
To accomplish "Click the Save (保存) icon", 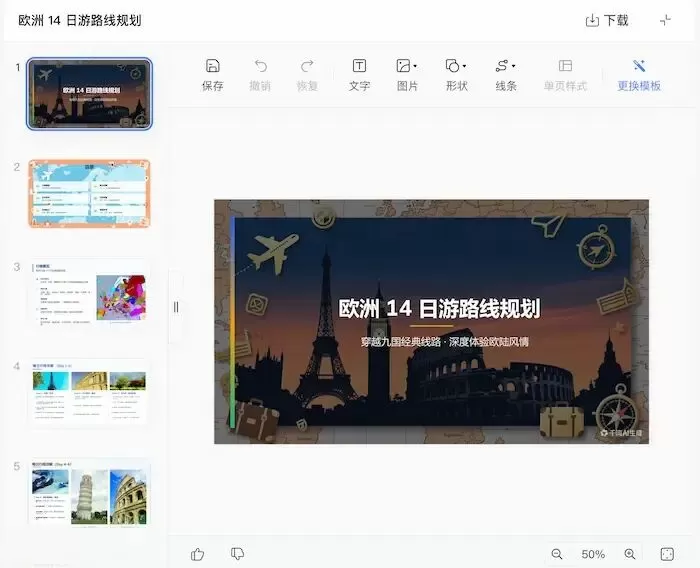I will [212, 66].
